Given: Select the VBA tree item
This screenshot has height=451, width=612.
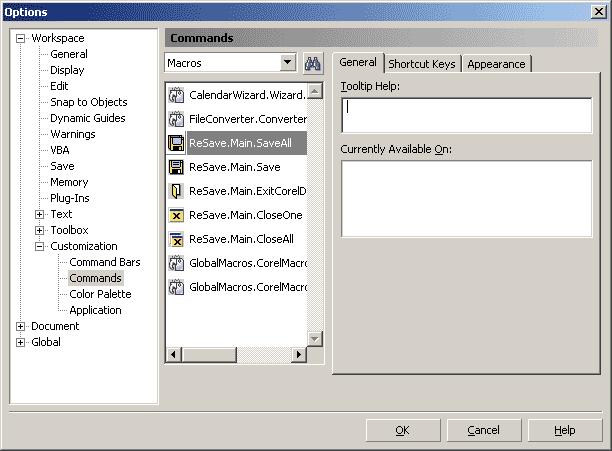Looking at the screenshot, I should [x=60, y=150].
